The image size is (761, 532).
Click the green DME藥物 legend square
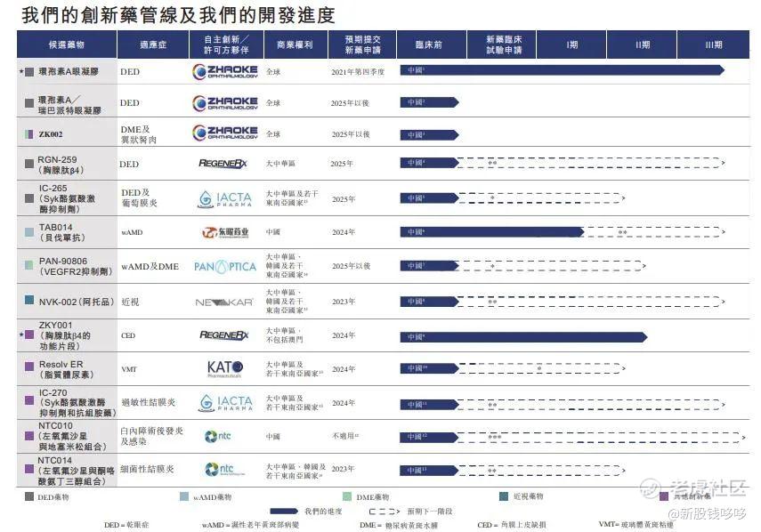tap(347, 496)
